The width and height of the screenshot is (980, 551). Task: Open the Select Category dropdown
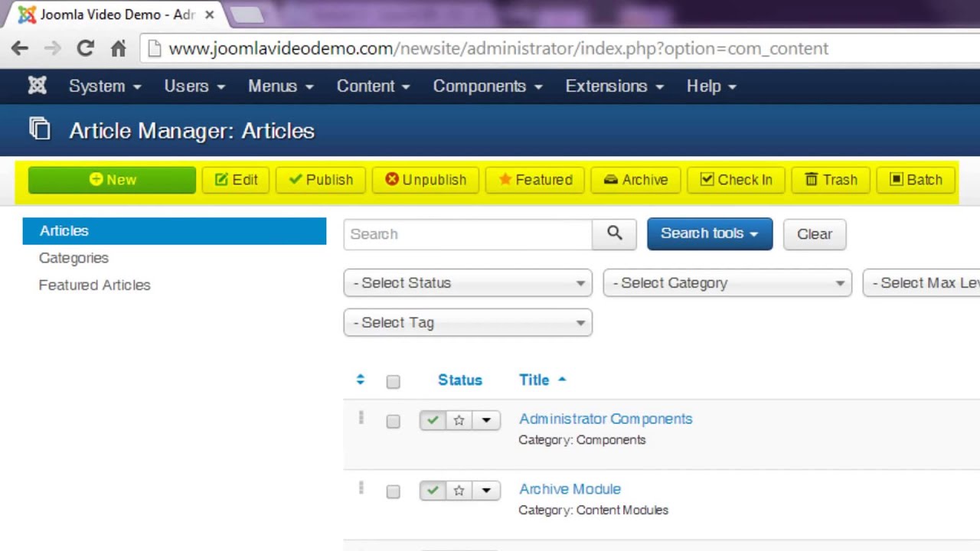pos(727,283)
